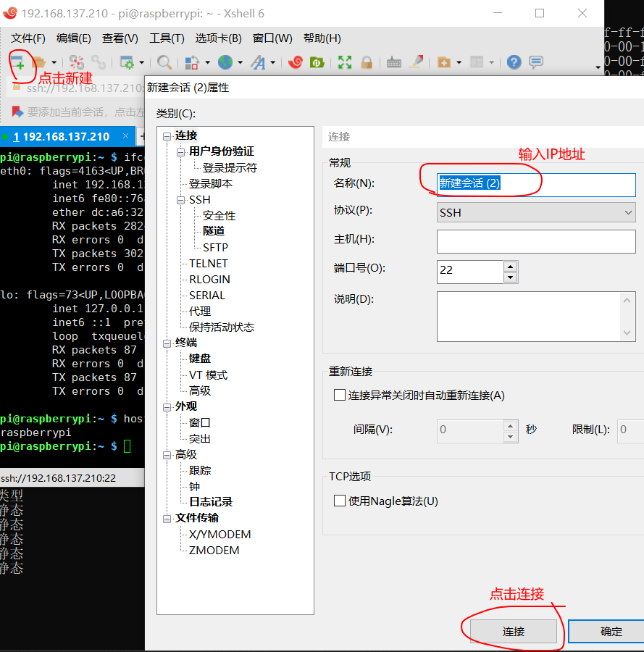
Task: Open dropdown arrow beside Properties icon
Action: [x=142, y=62]
